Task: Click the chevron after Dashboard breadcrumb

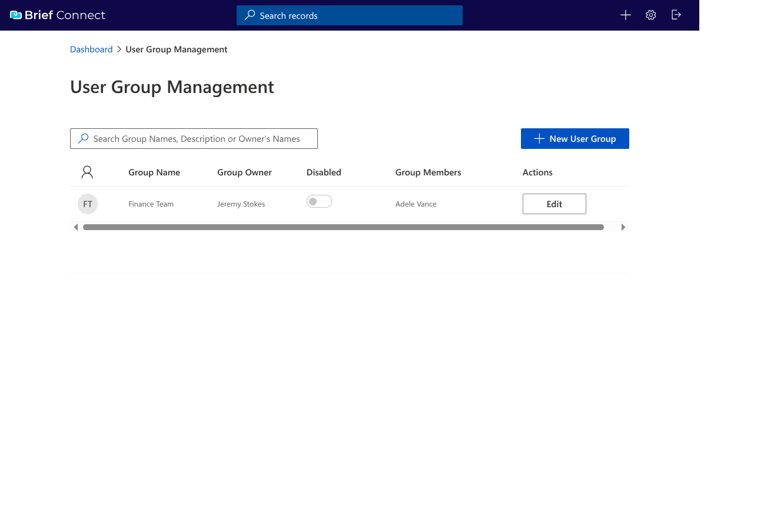Action: click(118, 49)
